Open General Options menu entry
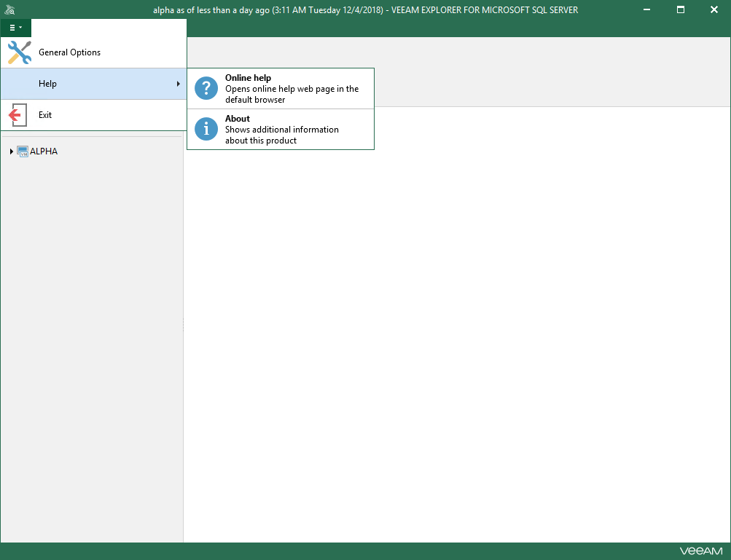Screen dimensions: 731x560 93,52
